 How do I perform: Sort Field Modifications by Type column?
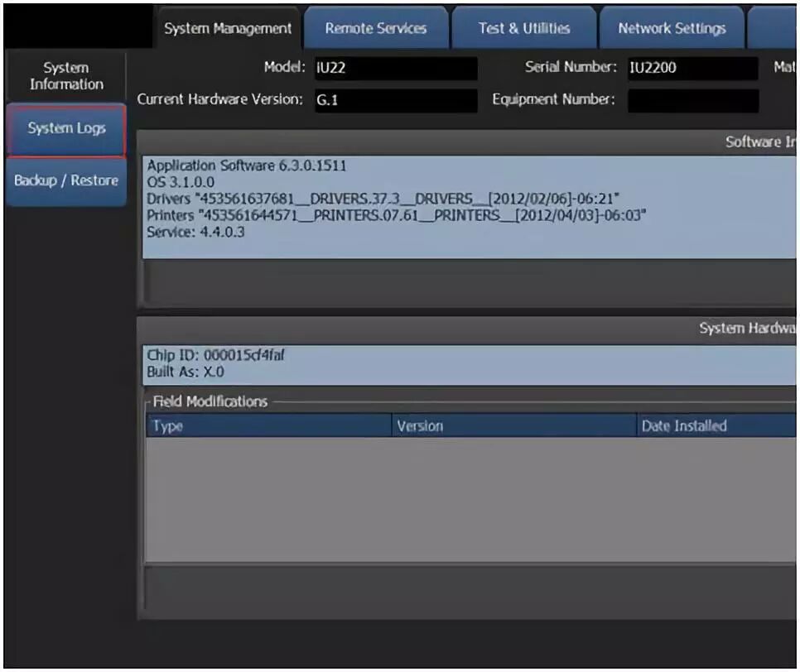pos(269,425)
